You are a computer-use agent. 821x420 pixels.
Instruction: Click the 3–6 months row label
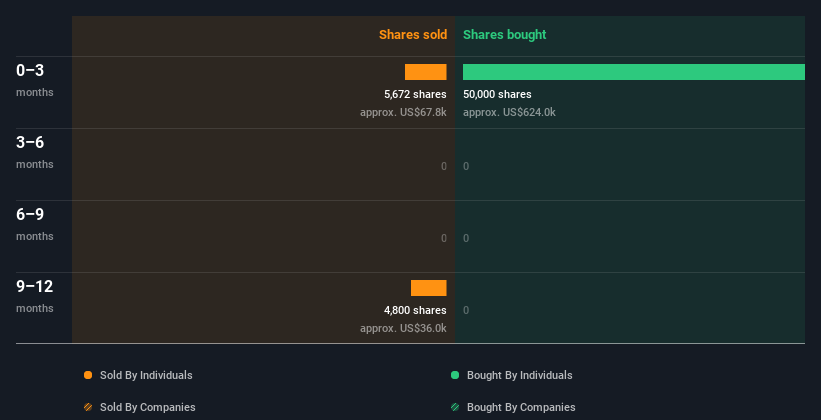click(35, 152)
